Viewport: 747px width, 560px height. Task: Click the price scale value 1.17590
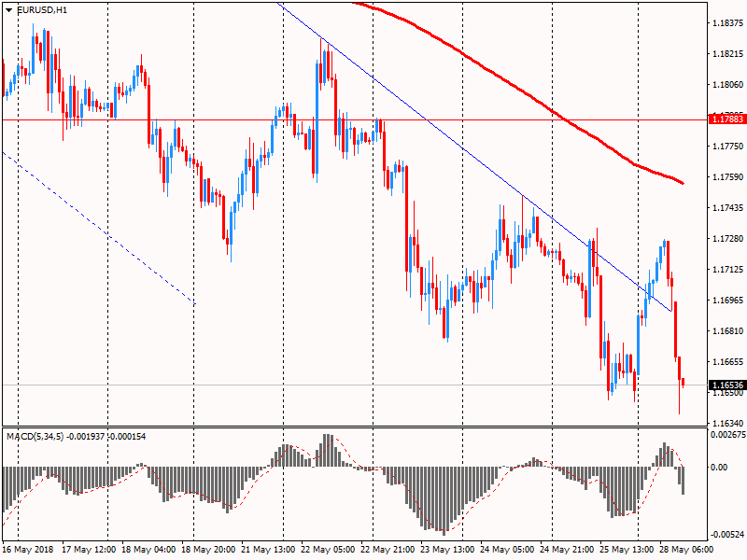click(727, 177)
